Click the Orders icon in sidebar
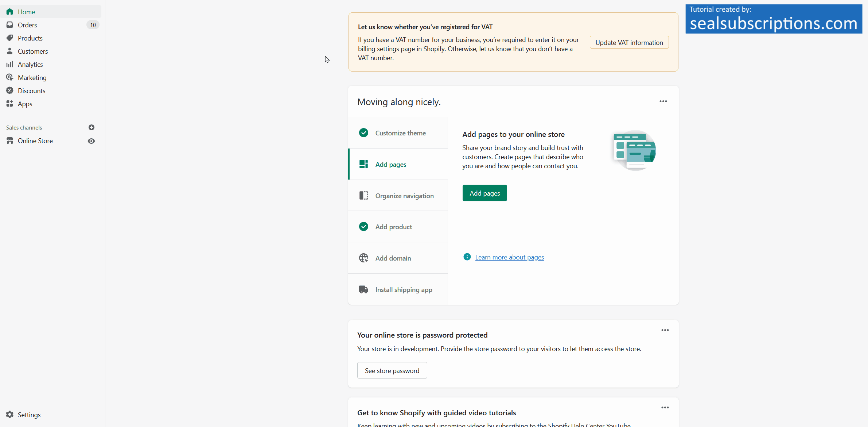 [9, 24]
